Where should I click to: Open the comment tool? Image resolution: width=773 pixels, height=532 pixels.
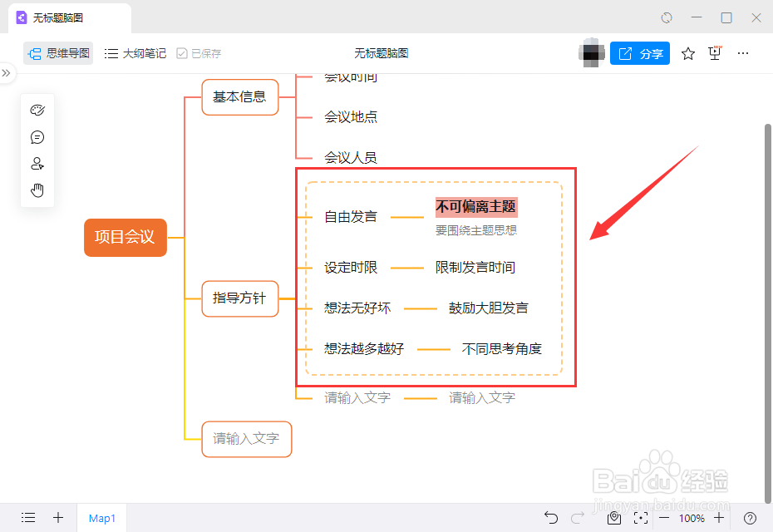point(37,136)
